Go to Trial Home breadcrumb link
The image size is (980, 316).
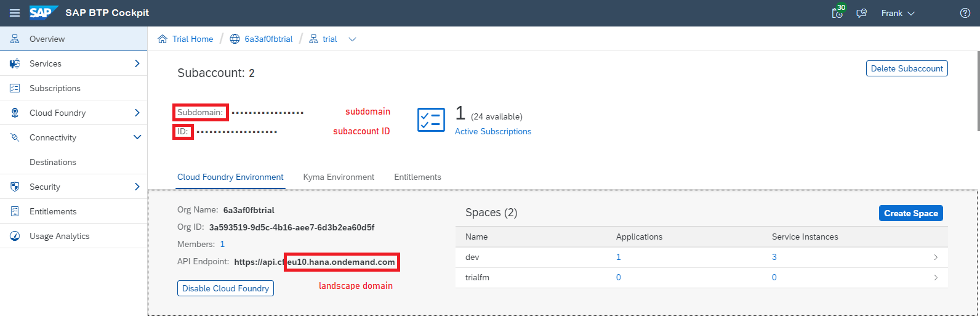(x=193, y=39)
